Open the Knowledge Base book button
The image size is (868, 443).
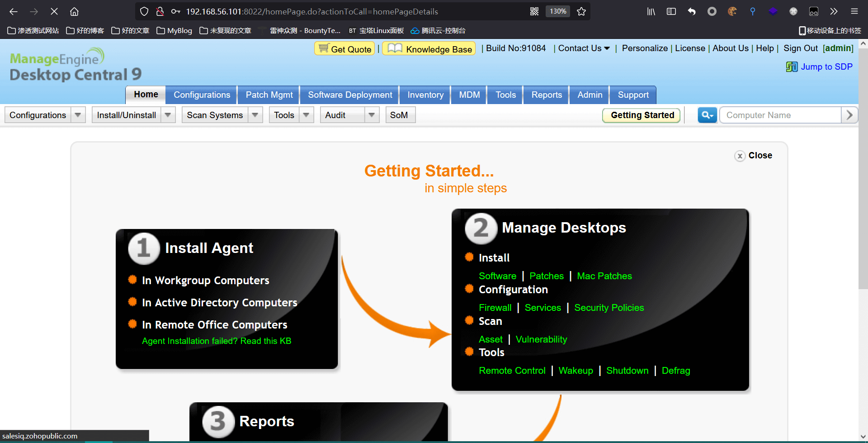coord(429,48)
